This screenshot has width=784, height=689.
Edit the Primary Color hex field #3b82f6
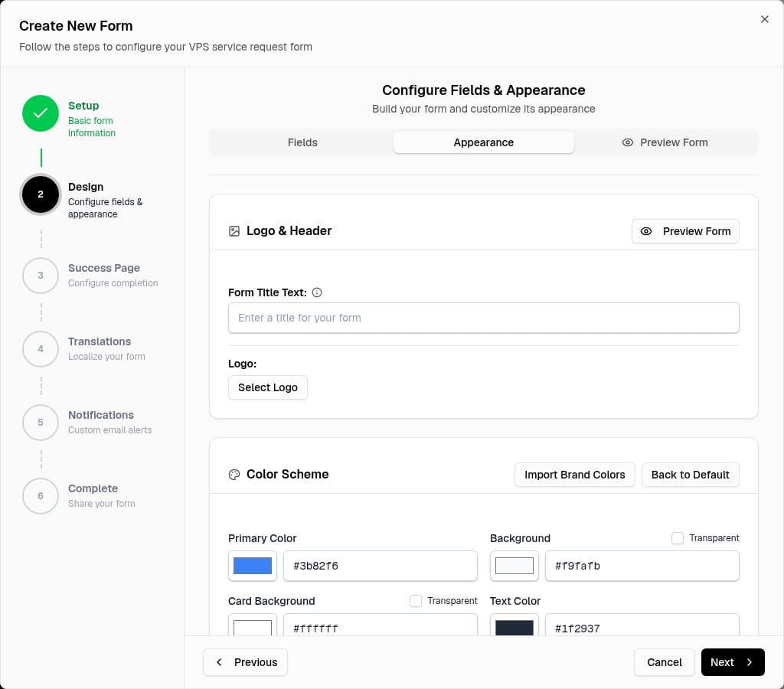click(381, 566)
